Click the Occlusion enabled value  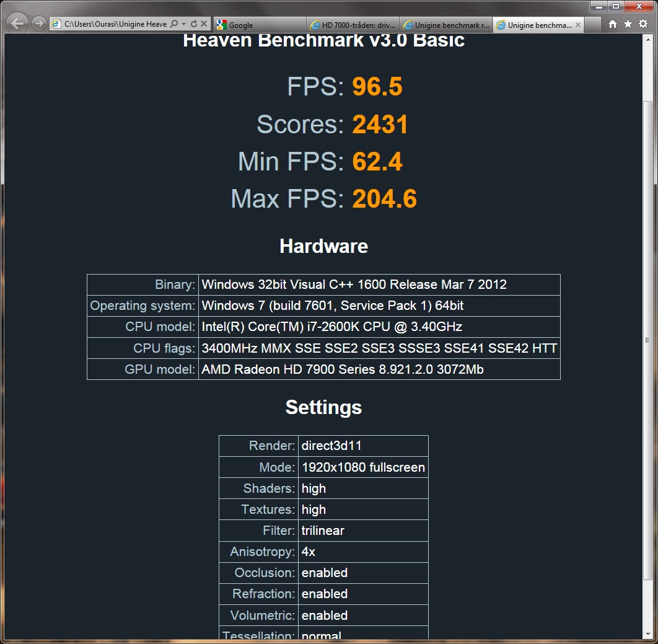363,573
